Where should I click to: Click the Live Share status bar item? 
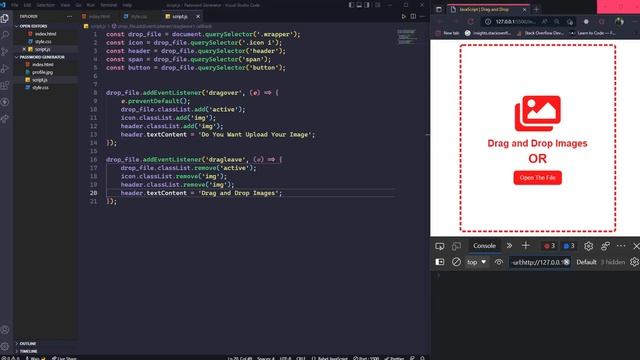(x=64, y=358)
